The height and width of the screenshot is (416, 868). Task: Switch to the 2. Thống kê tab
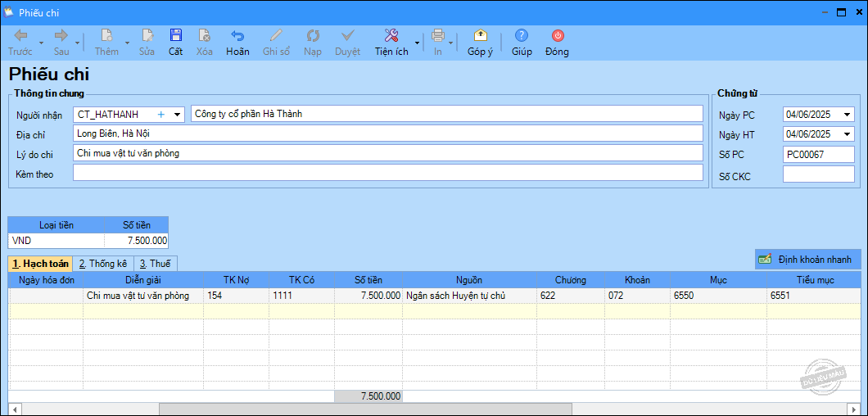point(104,263)
